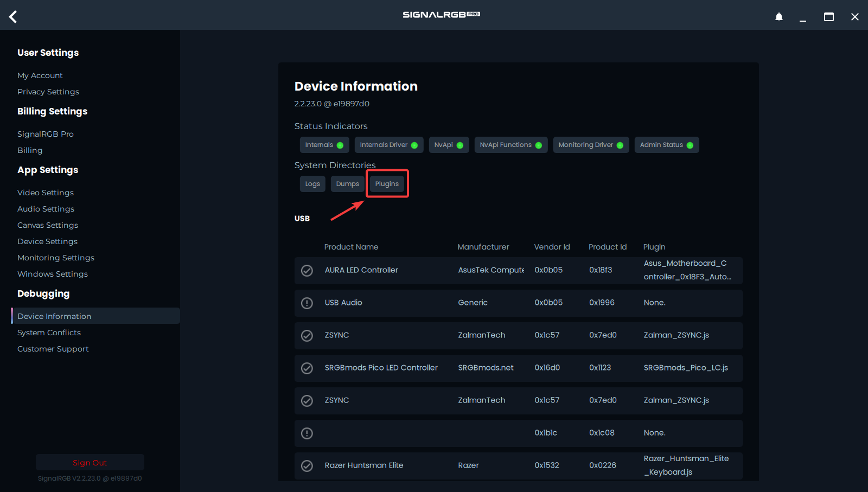Viewport: 868px width, 492px height.
Task: Open the notifications bell
Action: click(x=778, y=17)
